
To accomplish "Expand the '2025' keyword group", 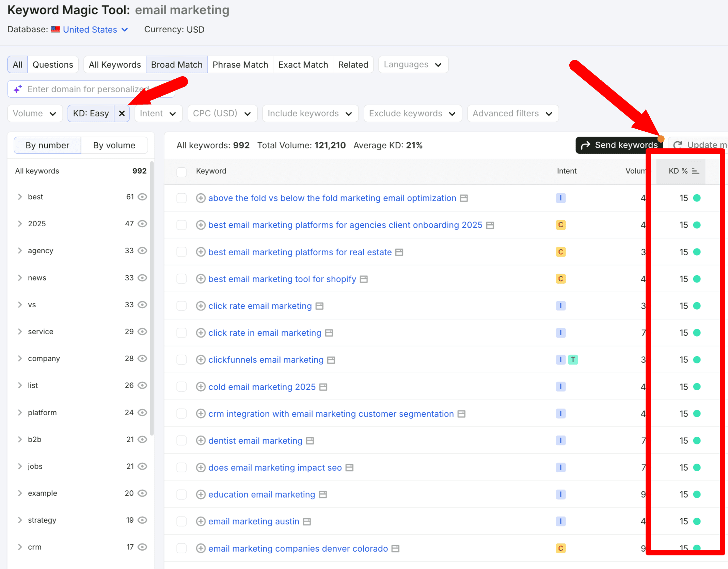I will click(20, 224).
